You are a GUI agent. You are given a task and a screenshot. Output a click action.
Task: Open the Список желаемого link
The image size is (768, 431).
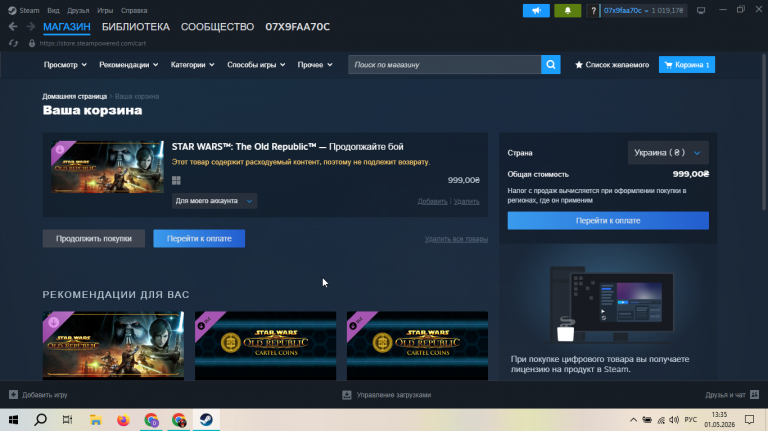(617, 65)
